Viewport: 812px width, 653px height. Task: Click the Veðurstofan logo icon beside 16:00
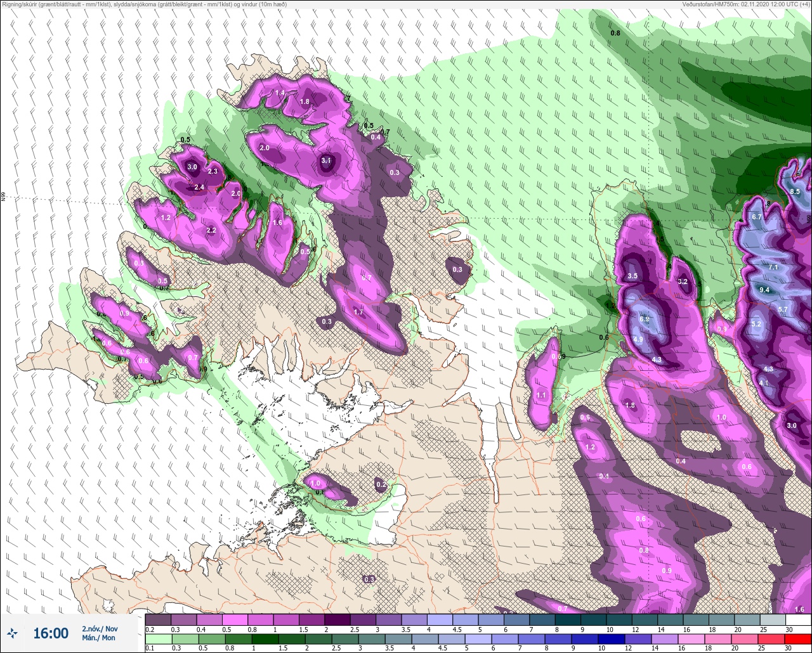pyautogui.click(x=12, y=633)
